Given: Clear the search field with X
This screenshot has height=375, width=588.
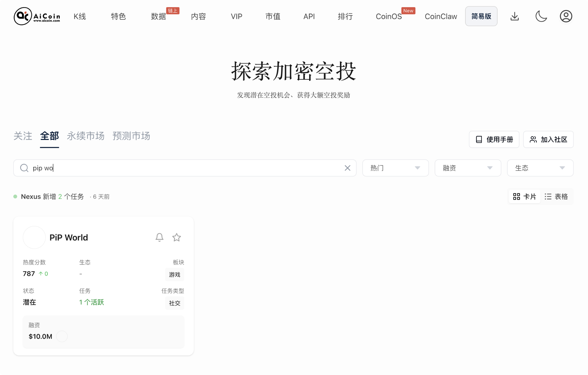Looking at the screenshot, I should 347,168.
